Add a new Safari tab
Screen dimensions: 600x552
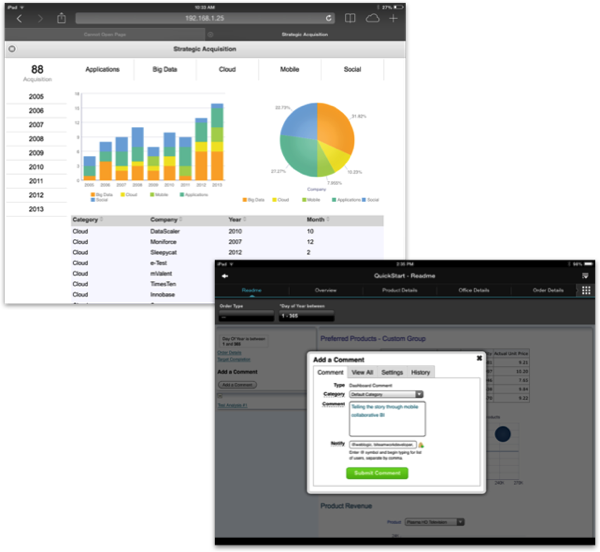[x=393, y=18]
